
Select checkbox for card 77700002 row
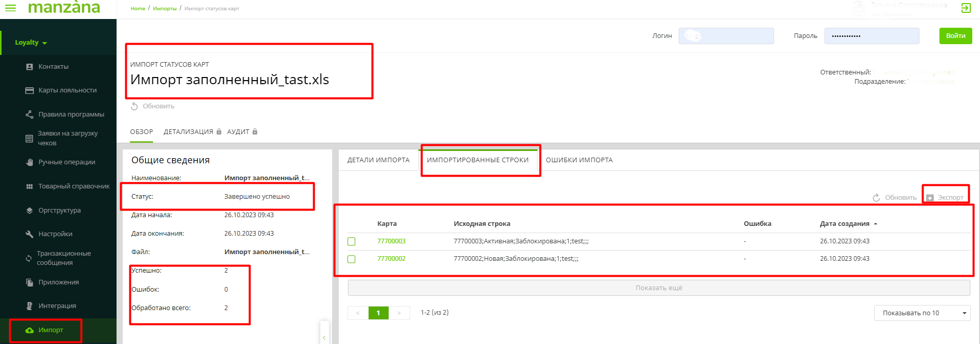pyautogui.click(x=352, y=259)
